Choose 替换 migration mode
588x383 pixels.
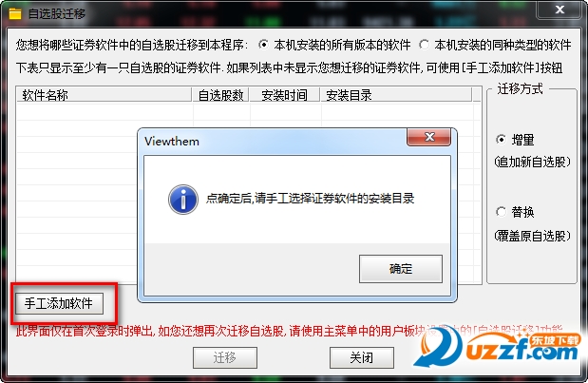pyautogui.click(x=501, y=212)
